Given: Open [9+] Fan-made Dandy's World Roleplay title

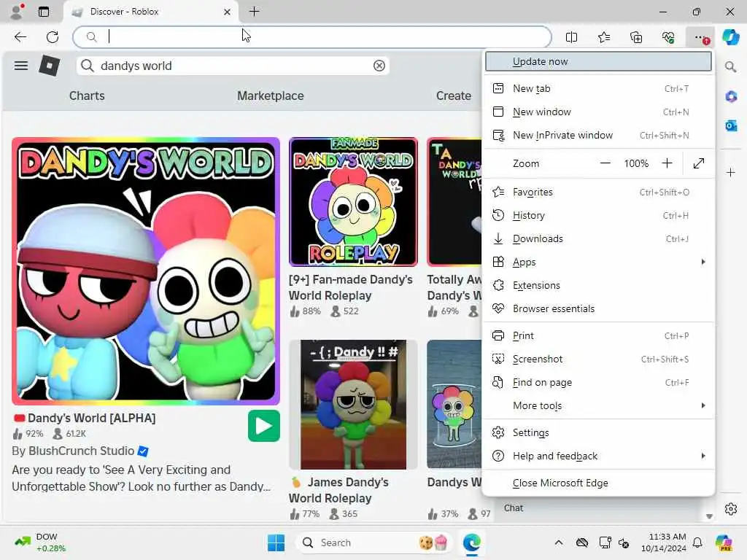Looking at the screenshot, I should [351, 287].
